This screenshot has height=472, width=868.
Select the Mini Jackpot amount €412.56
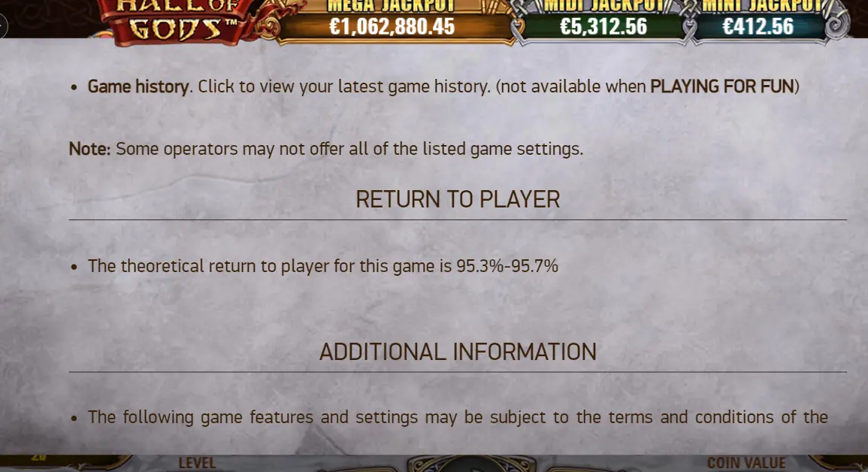tap(758, 26)
